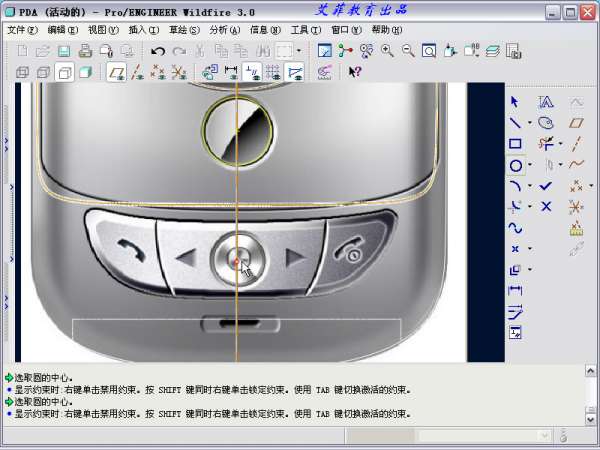
Task: Select the Circle sketch tool
Action: (x=515, y=166)
